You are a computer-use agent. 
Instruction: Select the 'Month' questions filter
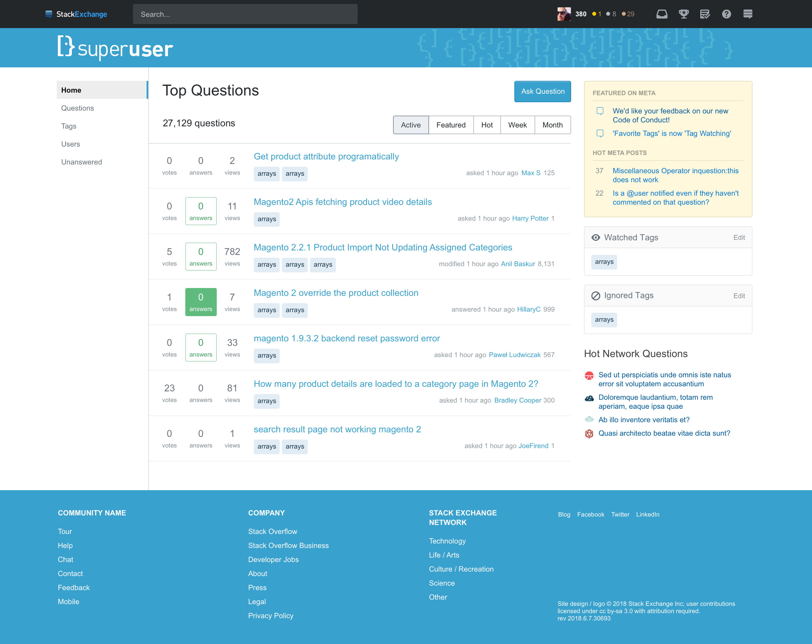pyautogui.click(x=552, y=125)
